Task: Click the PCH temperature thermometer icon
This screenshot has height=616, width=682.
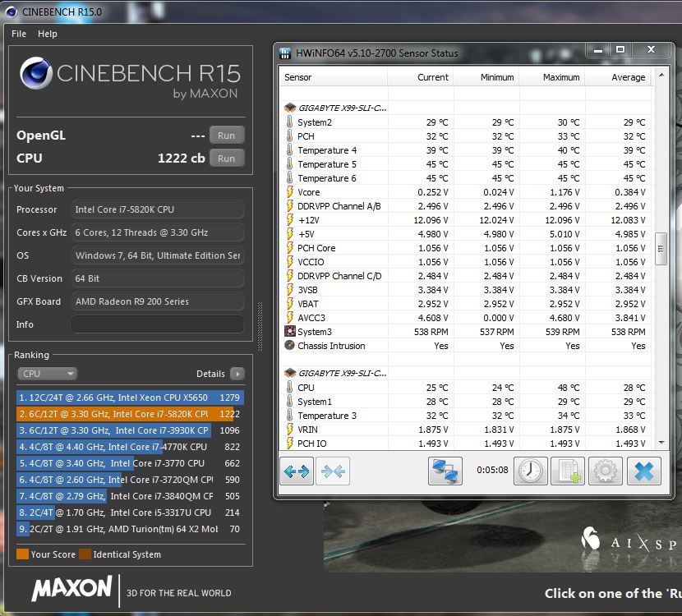Action: pyautogui.click(x=290, y=136)
